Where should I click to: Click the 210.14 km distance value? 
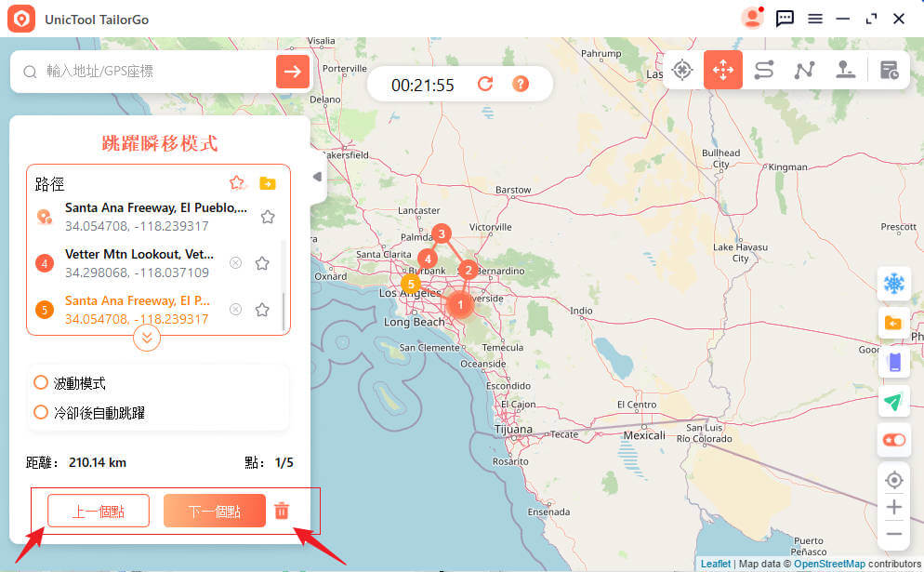coord(98,462)
